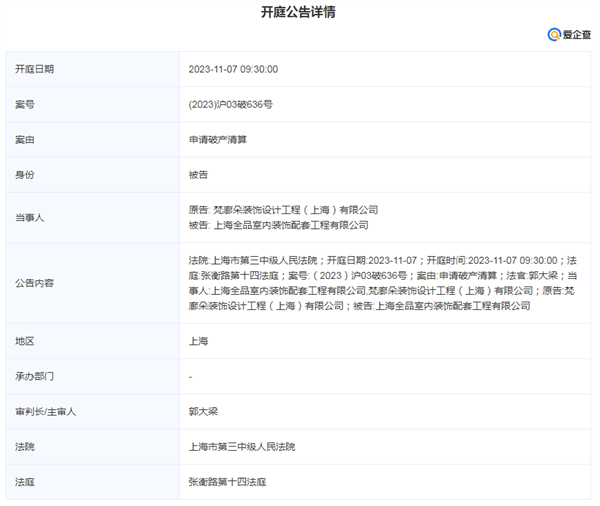Image resolution: width=600 pixels, height=506 pixels.
Task: Click the 承办部门 label cell
Action: click(x=93, y=377)
